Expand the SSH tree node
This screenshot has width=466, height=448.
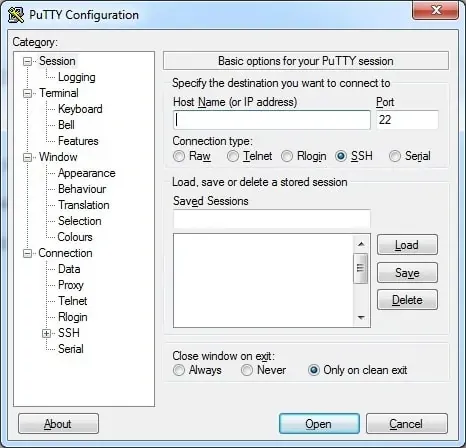[46, 333]
